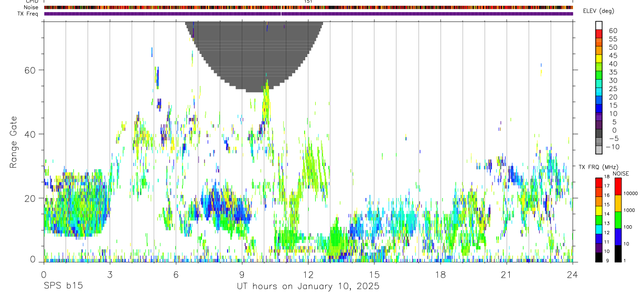This screenshot has width=644, height=297.
Task: Click the 151 CPID value at top
Action: 308,2
